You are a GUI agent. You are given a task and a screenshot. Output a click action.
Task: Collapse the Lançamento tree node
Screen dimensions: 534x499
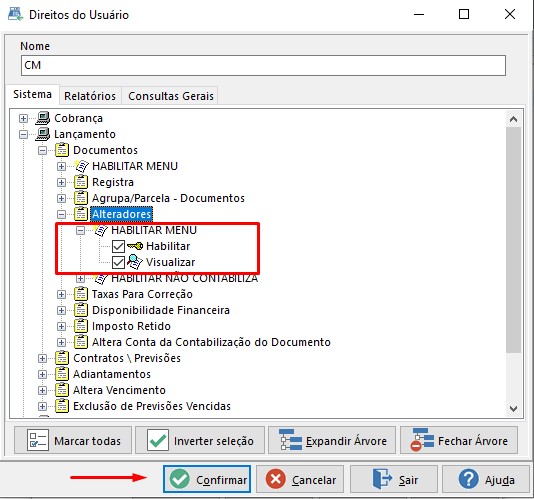point(23,134)
